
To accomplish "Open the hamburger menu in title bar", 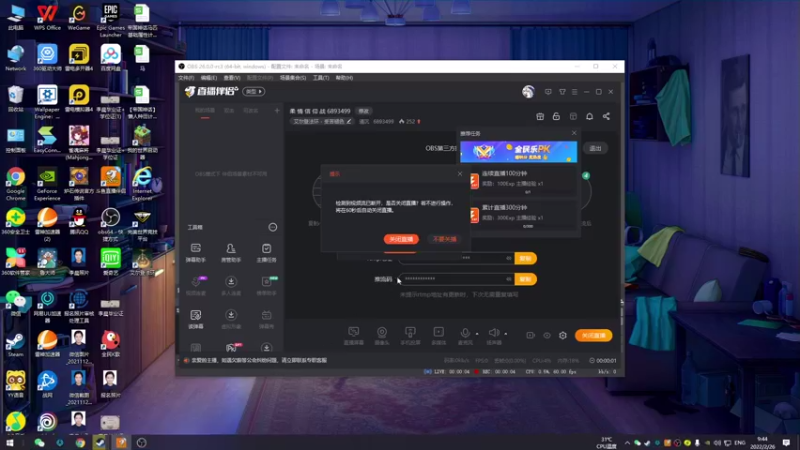I will 574,92.
